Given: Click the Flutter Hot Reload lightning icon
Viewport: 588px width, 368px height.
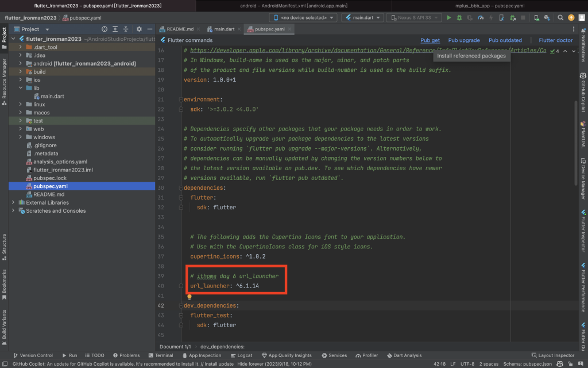Looking at the screenshot, I should [491, 18].
